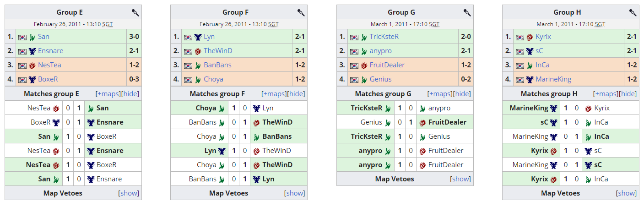Open FruitDealer's player page from standings

point(387,65)
